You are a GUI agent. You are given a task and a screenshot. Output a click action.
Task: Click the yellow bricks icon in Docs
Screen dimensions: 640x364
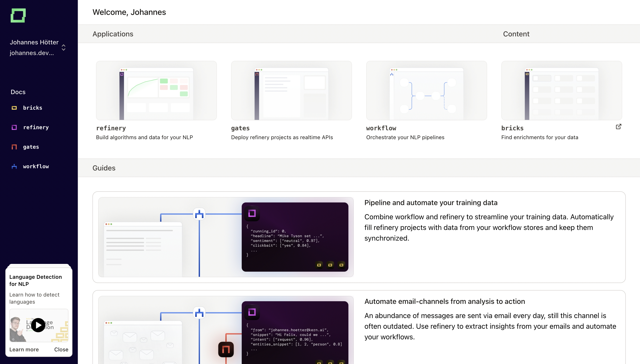(14, 108)
